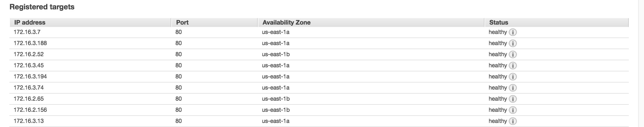Click the right-side vertical scrollbar strip
644x127 pixels.
tap(641, 63)
